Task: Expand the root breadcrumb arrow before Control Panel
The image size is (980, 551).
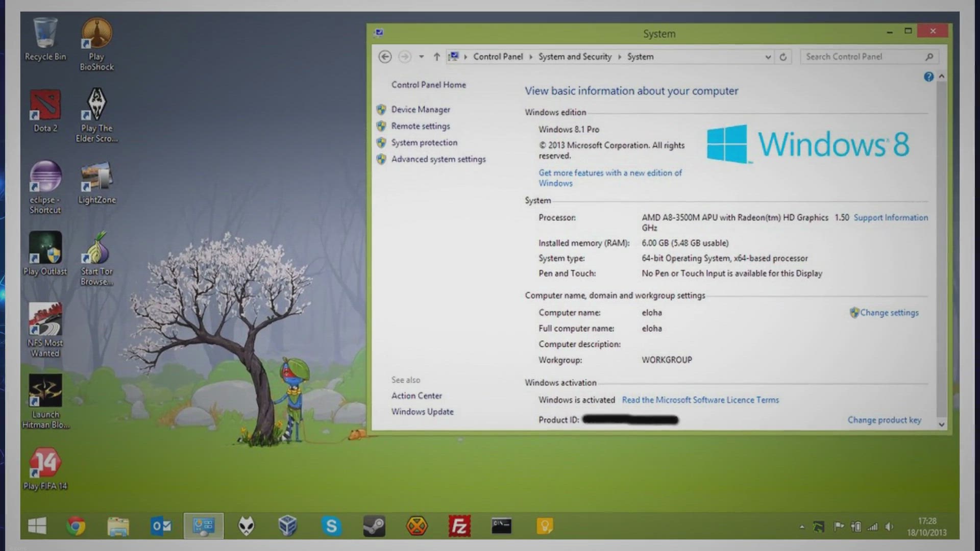Action: coord(465,57)
